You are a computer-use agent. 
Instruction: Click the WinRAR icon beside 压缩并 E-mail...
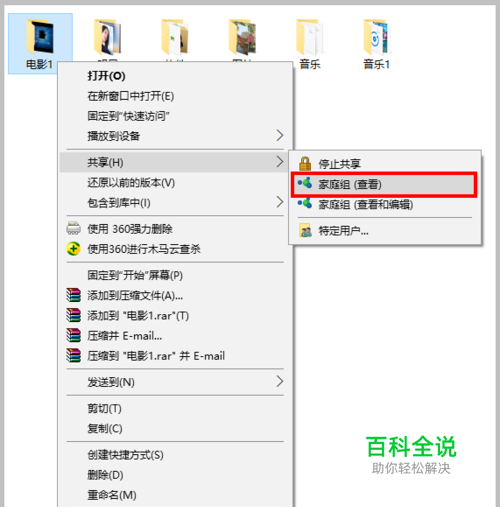tap(73, 335)
